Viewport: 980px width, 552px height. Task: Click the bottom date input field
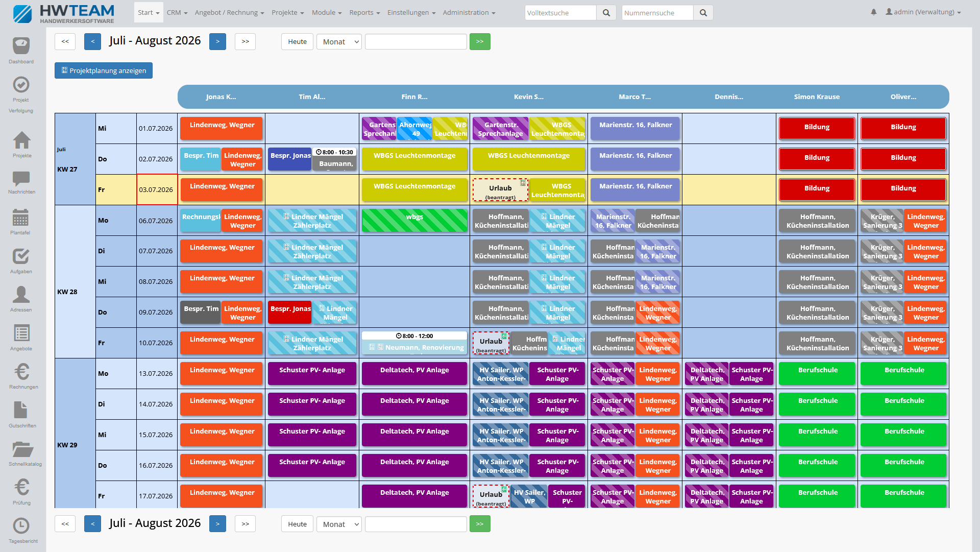416,524
